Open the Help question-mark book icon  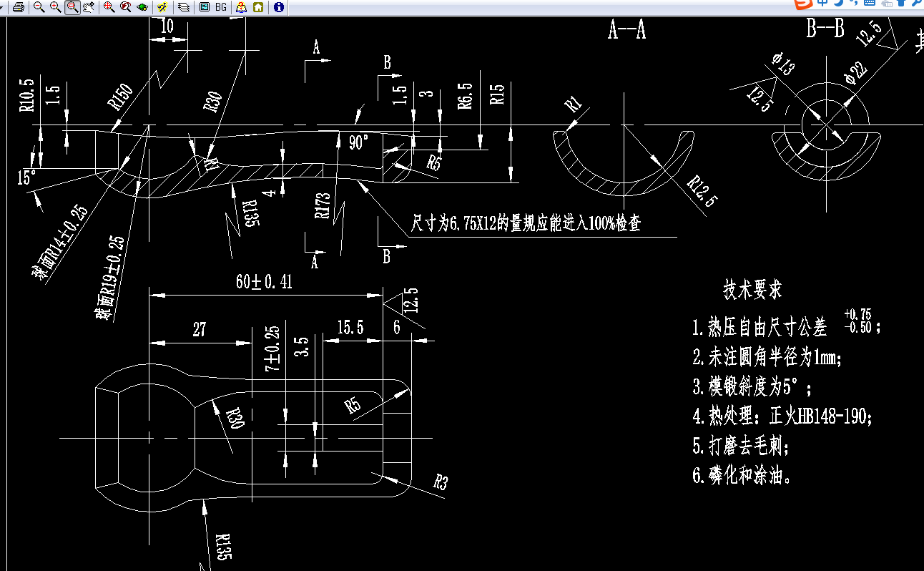[241, 7]
